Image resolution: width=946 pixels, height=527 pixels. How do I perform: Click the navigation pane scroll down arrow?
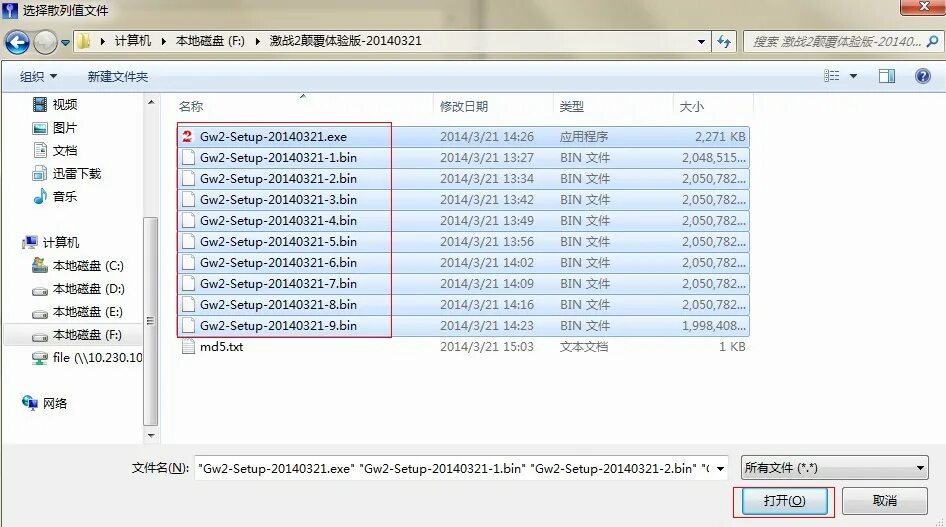(x=151, y=435)
